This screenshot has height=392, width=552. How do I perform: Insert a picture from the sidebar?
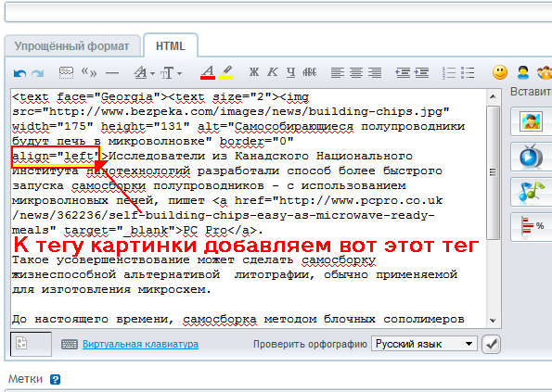pos(532,121)
